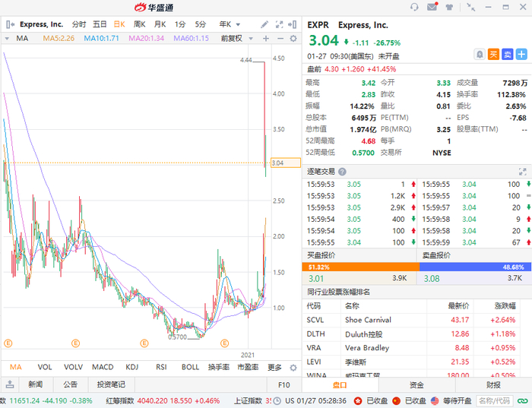Open 更多 indicators list
The height and width of the screenshot is (408, 532).
point(274,367)
